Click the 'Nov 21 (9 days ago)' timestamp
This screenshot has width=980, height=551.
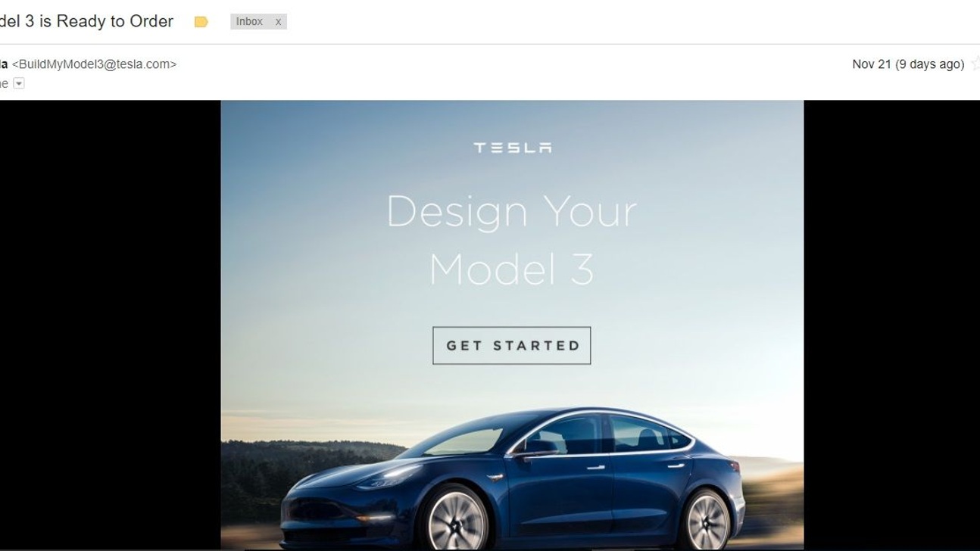point(908,64)
